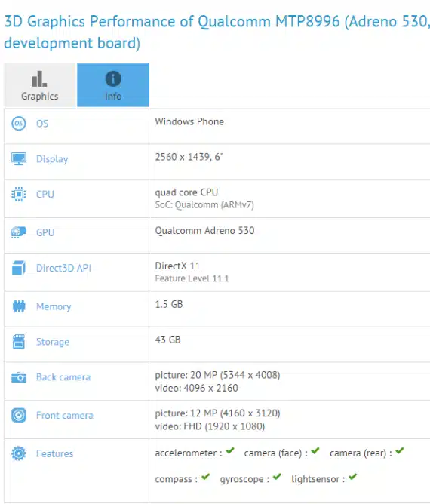Screen dimensions: 430x504
Task: Click the gyroscope green checkmark
Action: [277, 477]
